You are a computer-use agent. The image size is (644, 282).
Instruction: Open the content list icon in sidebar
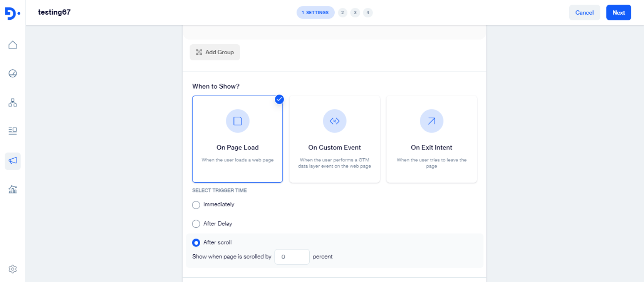13,131
